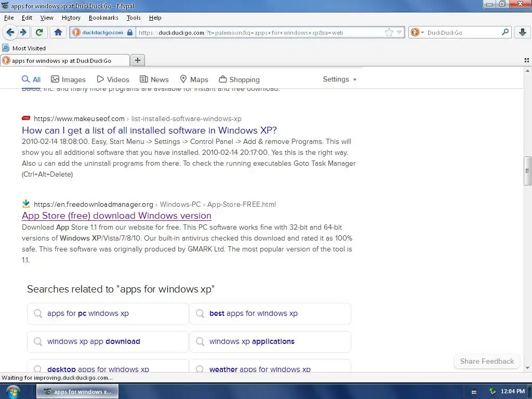Open the Tools menu

click(x=134, y=18)
